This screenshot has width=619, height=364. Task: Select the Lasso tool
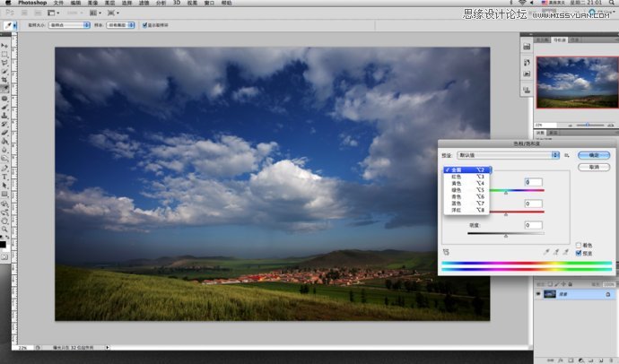pyautogui.click(x=5, y=63)
